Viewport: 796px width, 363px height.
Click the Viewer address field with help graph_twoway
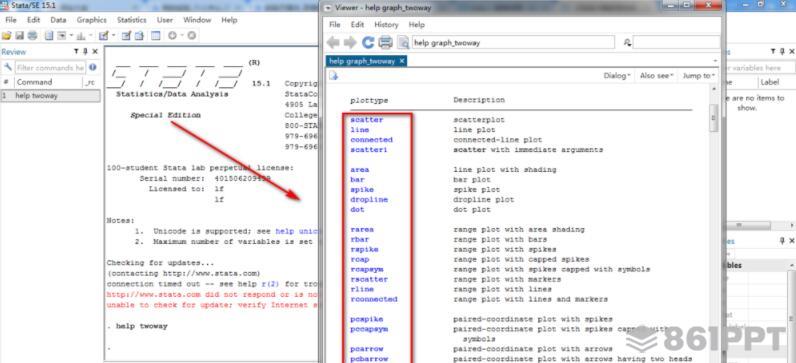click(513, 43)
